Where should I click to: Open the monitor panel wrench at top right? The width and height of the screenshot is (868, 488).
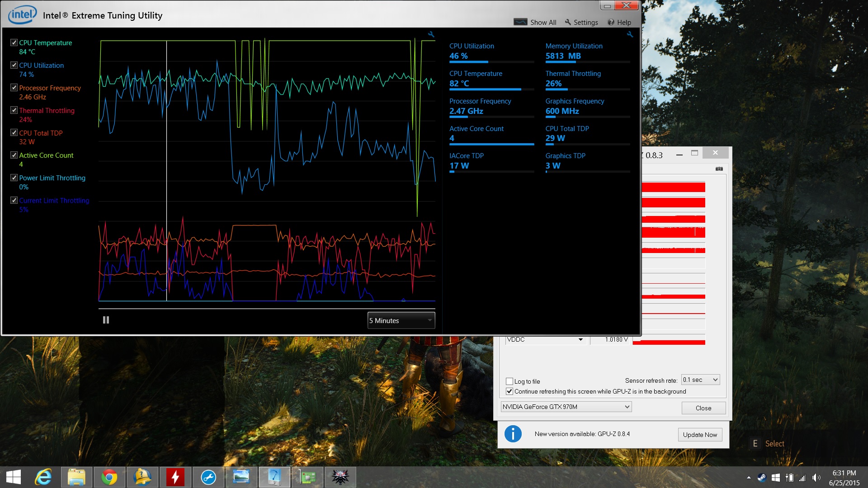pyautogui.click(x=630, y=34)
